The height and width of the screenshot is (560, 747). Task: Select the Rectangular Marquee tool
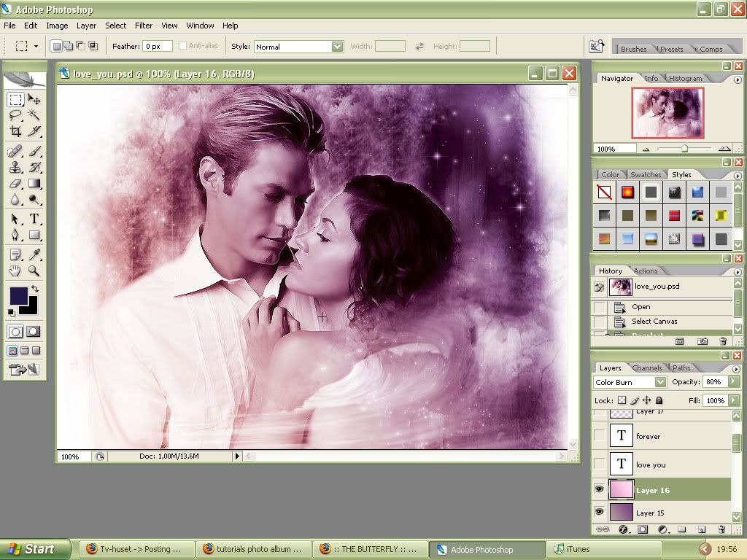[x=15, y=99]
